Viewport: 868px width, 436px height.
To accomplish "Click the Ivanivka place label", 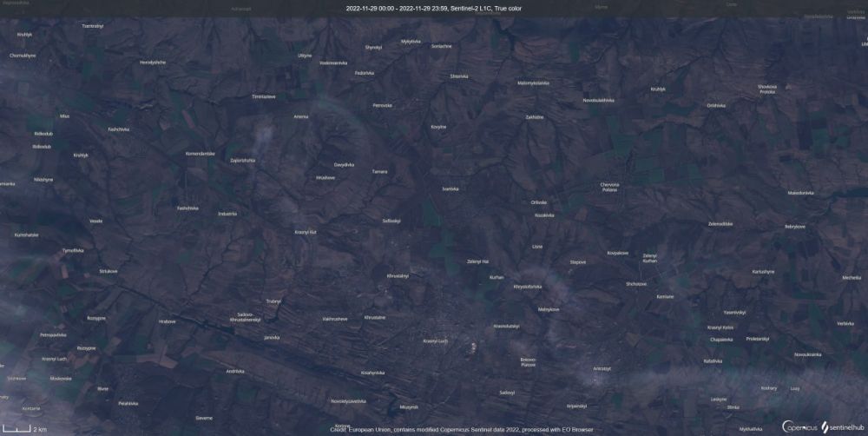I will [x=450, y=188].
